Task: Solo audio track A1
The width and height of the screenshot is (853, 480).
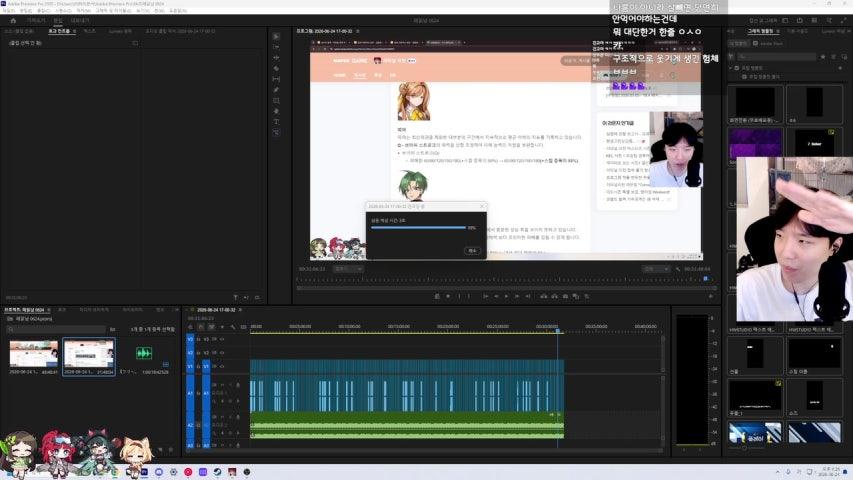Action: 229,385
